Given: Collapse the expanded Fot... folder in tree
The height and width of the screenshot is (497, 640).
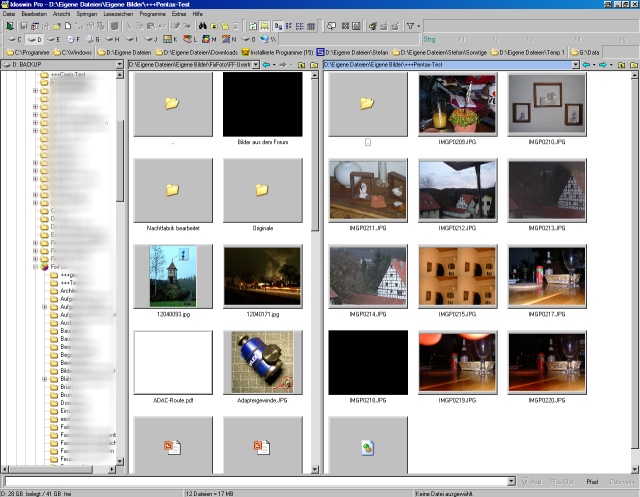Looking at the screenshot, I should click(x=36, y=267).
